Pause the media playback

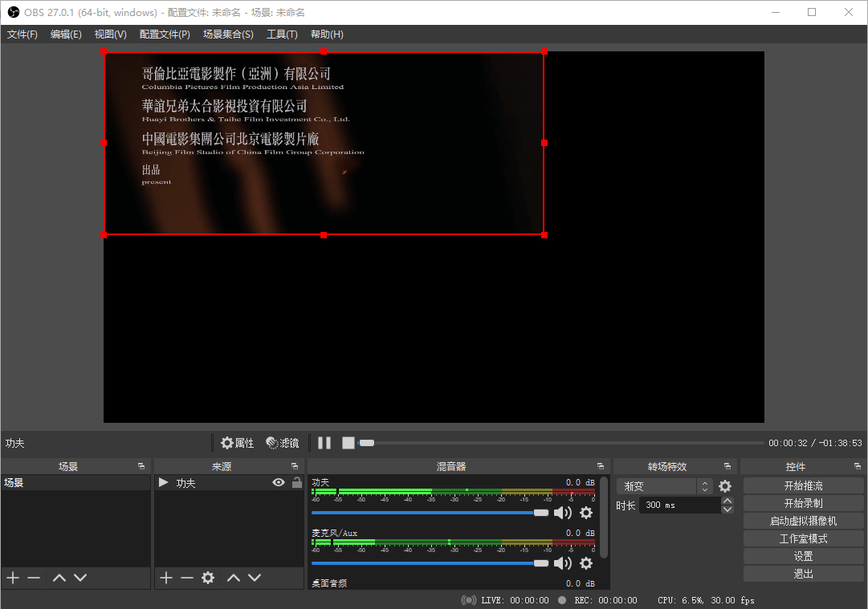point(324,443)
